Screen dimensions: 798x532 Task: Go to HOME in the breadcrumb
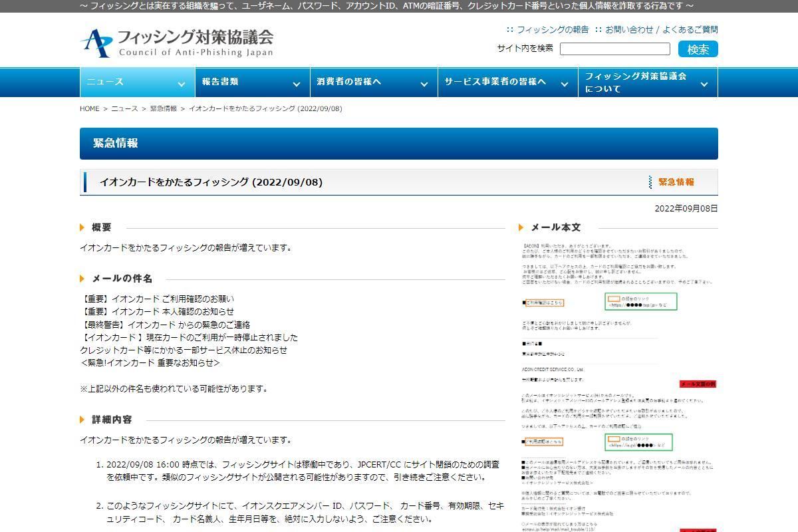(x=89, y=108)
